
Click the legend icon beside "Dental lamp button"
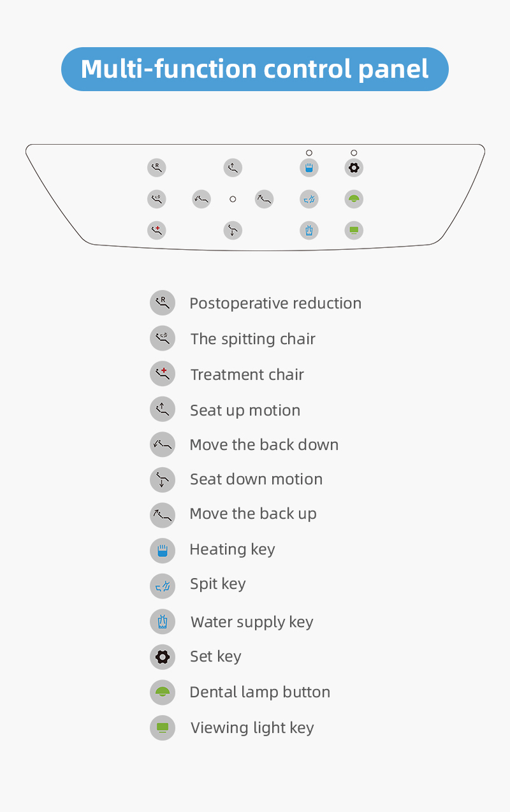tap(163, 692)
